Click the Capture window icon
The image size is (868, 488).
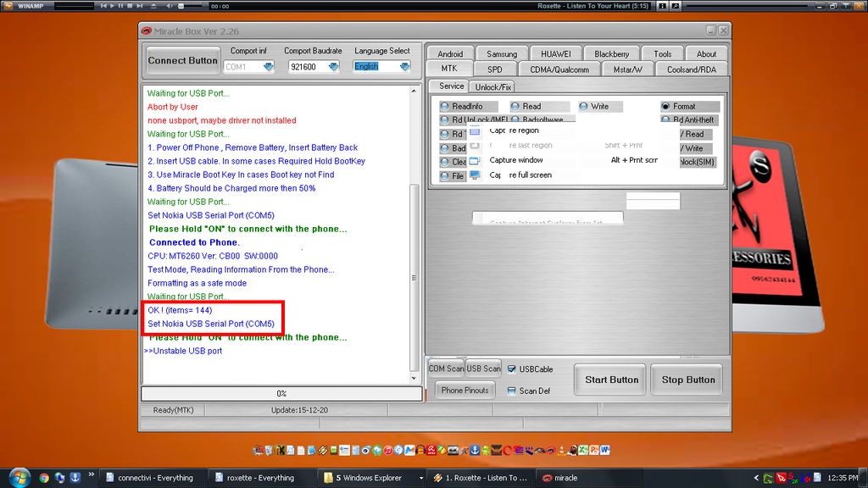click(x=475, y=160)
